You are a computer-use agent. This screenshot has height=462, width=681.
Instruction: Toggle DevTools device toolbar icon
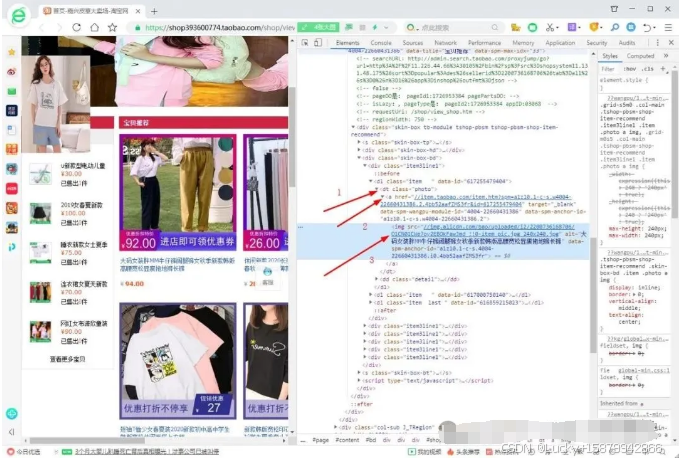click(318, 43)
